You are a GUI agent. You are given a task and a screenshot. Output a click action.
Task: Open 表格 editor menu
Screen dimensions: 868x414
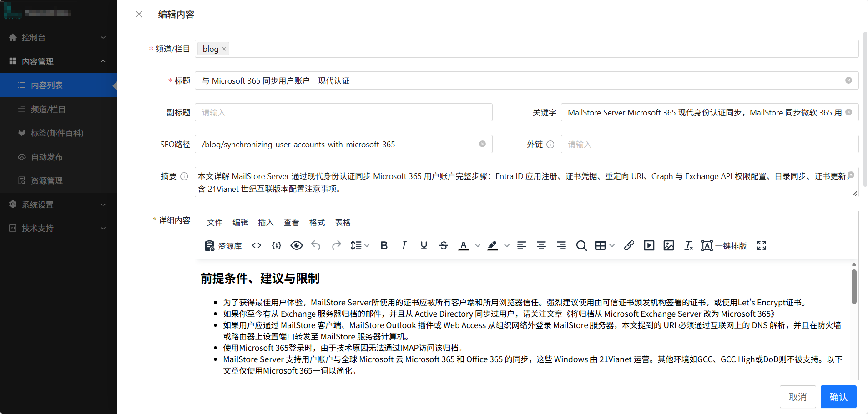tap(343, 222)
